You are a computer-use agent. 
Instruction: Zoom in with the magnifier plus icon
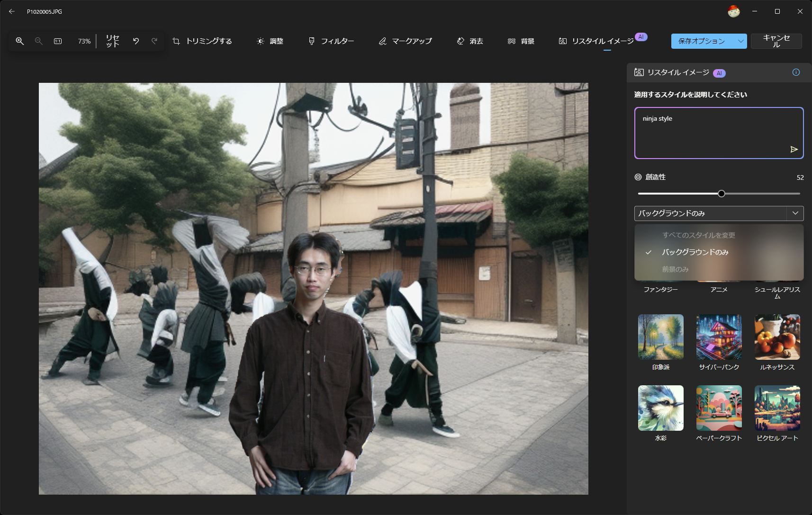coord(20,41)
